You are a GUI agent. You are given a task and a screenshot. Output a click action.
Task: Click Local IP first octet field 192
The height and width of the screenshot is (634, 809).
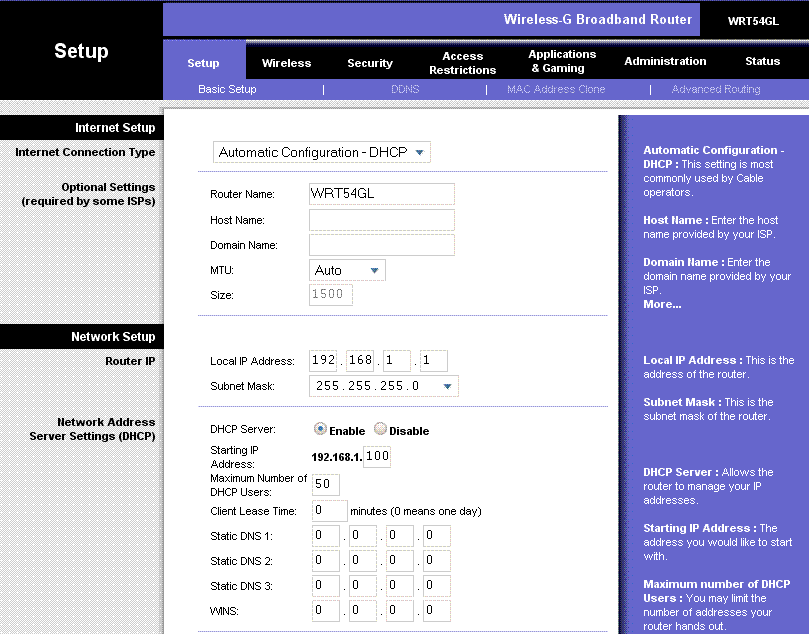323,360
